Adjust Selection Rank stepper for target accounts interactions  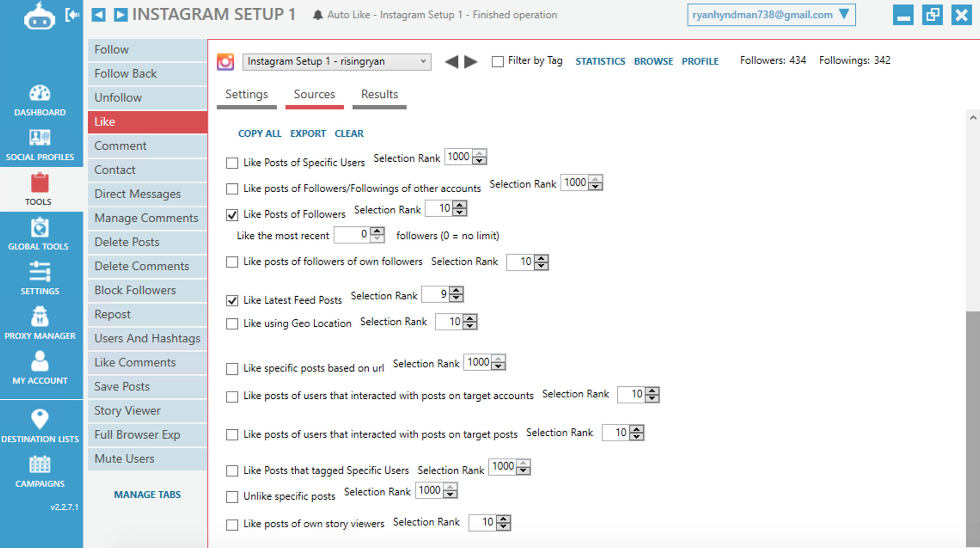pos(652,394)
